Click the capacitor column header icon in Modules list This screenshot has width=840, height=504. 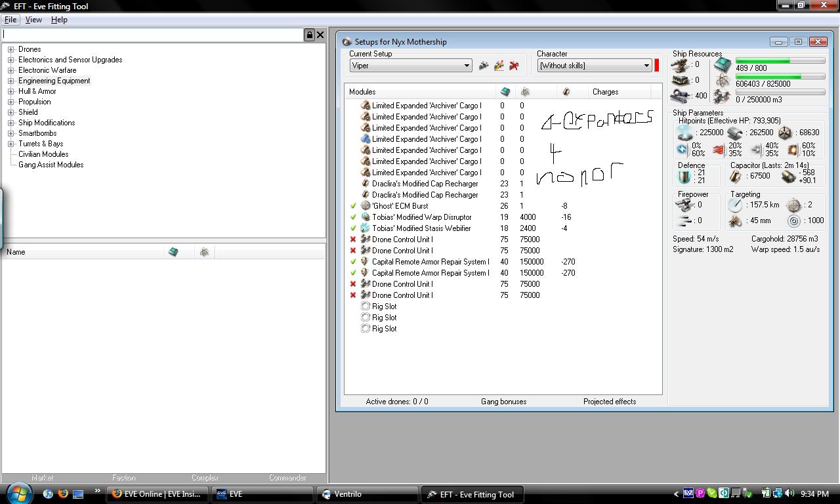click(566, 92)
